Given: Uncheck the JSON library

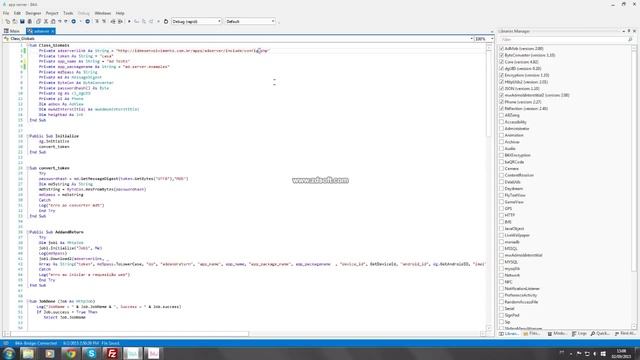Looking at the screenshot, I should [501, 89].
